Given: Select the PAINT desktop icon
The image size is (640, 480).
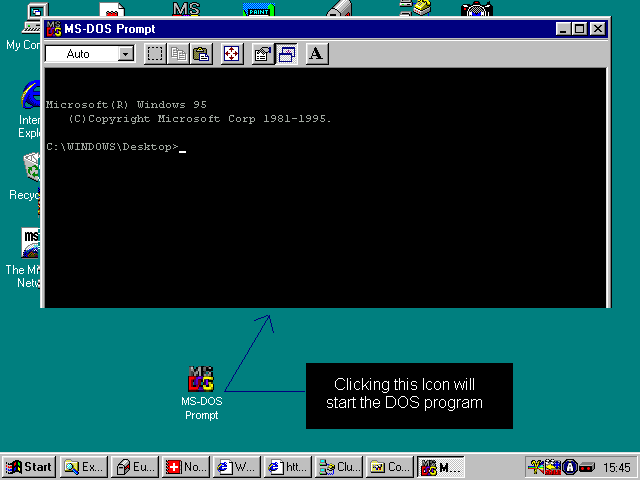Looking at the screenshot, I should pos(259,9).
